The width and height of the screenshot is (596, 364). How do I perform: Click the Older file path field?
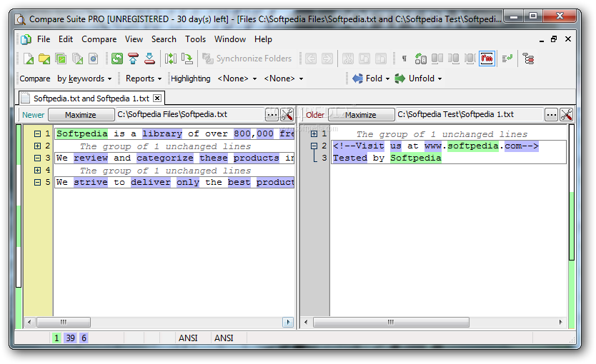click(469, 115)
